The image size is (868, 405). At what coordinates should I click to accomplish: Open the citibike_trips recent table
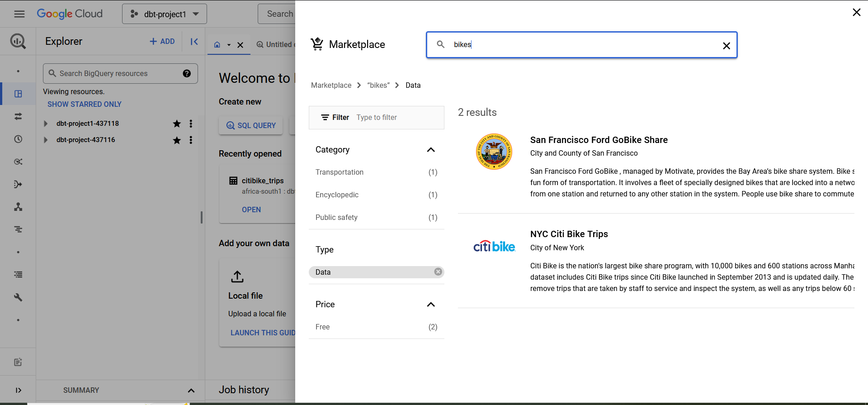(x=251, y=210)
